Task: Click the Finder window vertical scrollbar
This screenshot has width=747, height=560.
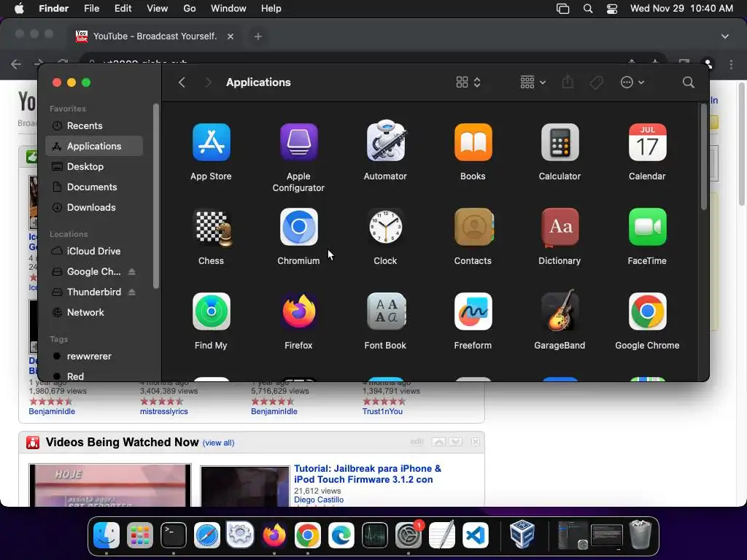Action: (704, 156)
